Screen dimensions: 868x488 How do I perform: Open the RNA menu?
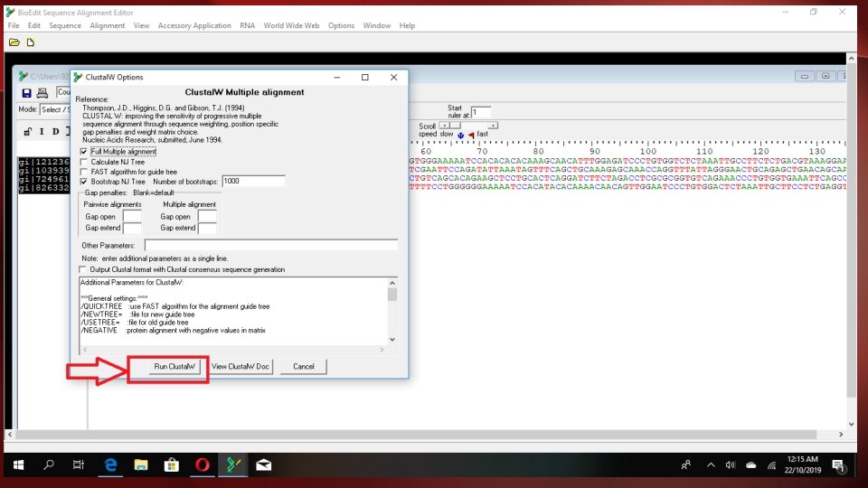pos(247,25)
